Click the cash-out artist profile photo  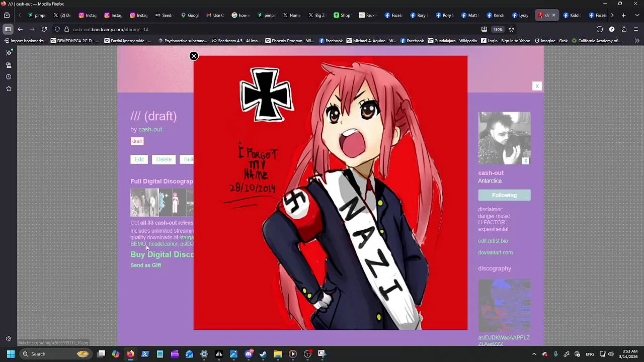504,138
